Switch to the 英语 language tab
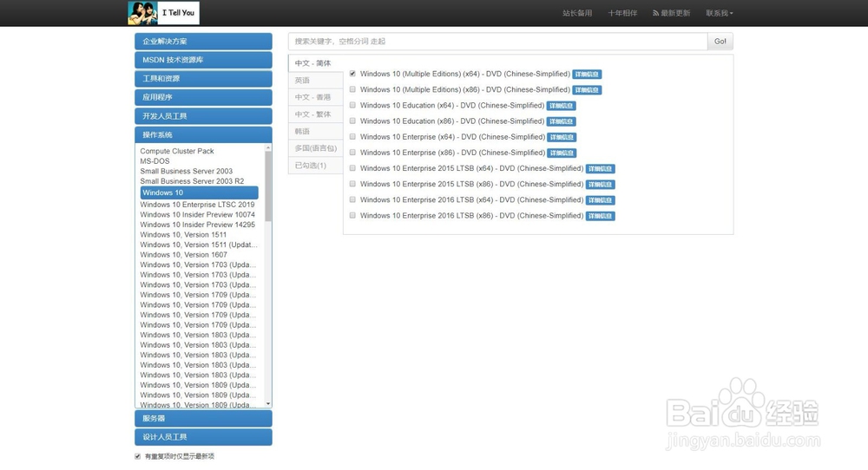Image resolution: width=868 pixels, height=470 pixels. pos(316,81)
